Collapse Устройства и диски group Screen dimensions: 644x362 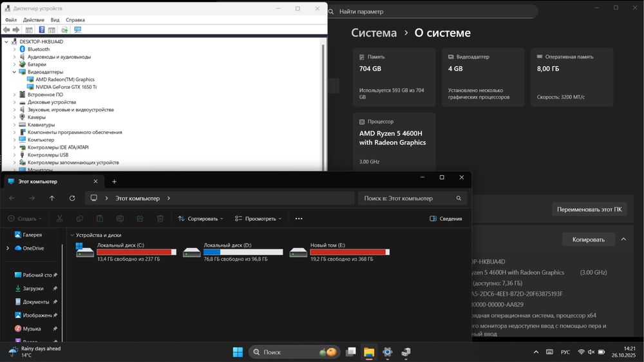tap(72, 235)
